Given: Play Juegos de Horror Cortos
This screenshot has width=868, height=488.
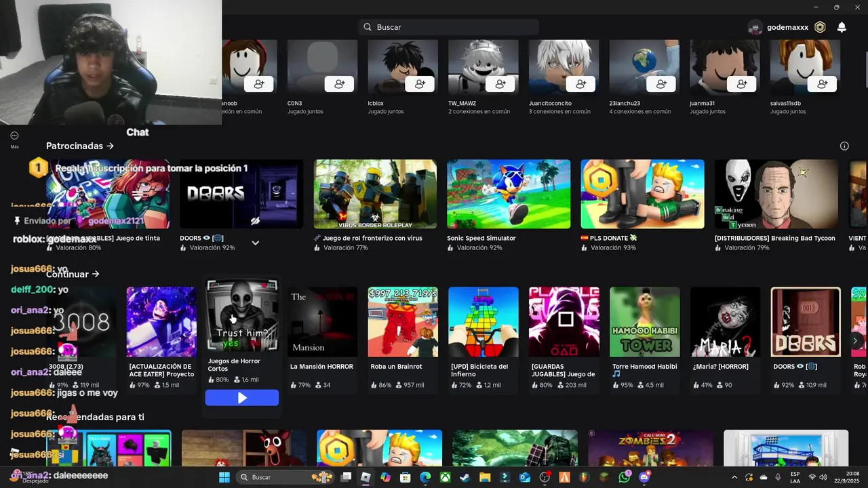Looking at the screenshot, I should pyautogui.click(x=242, y=398).
